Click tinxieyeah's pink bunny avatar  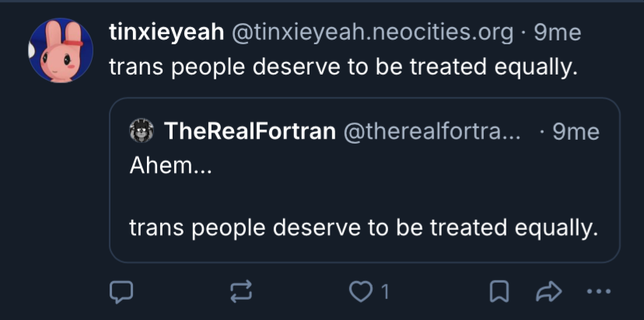tap(61, 50)
